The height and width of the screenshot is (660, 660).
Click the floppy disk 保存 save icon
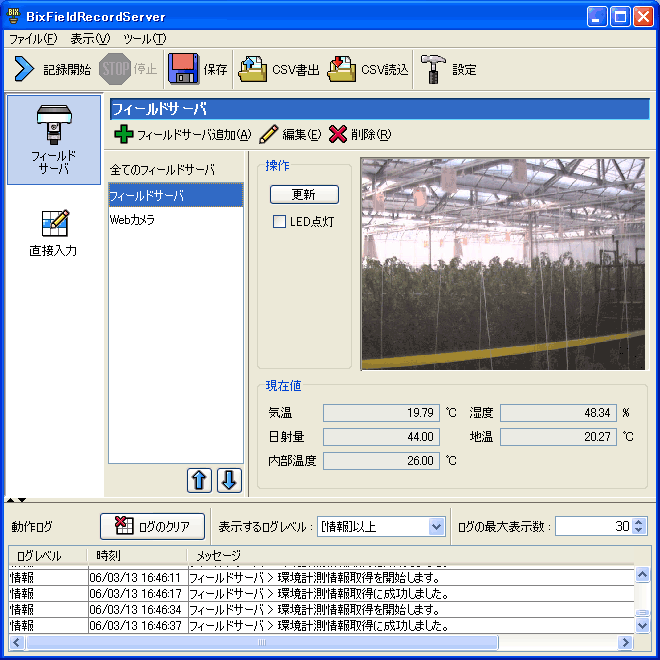point(183,70)
